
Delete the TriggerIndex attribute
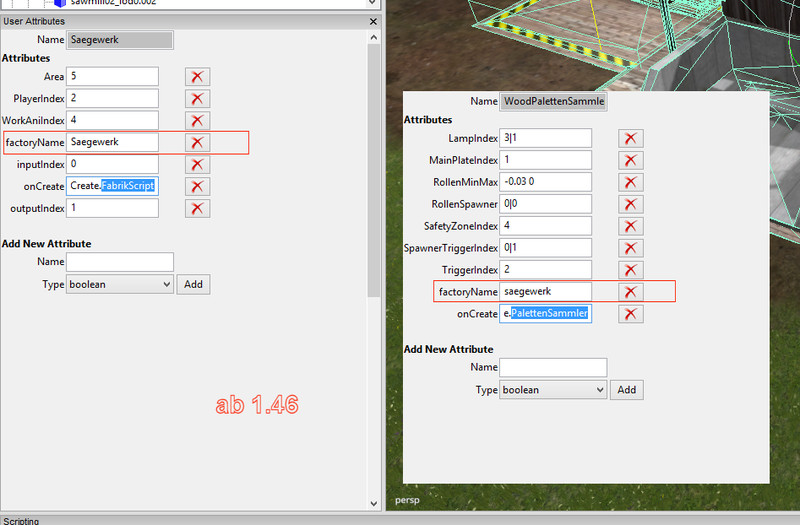click(x=630, y=270)
